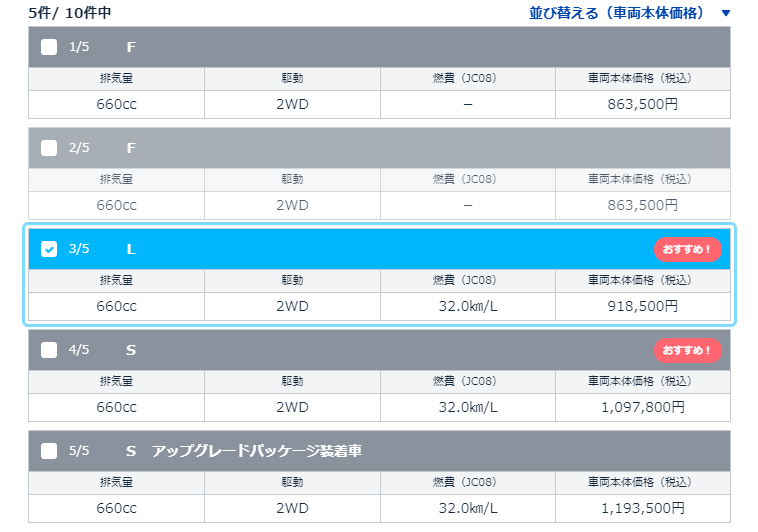Click the blue sort arrow triangle

(725, 13)
